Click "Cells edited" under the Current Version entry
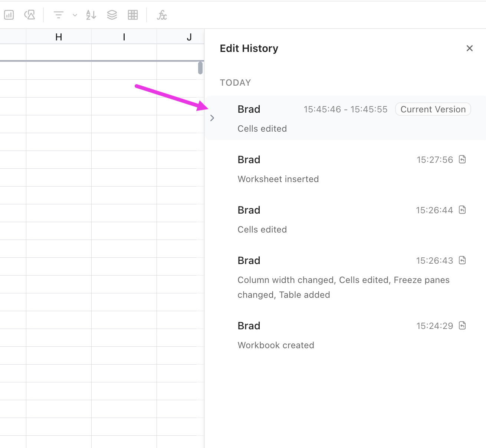 pyautogui.click(x=262, y=129)
